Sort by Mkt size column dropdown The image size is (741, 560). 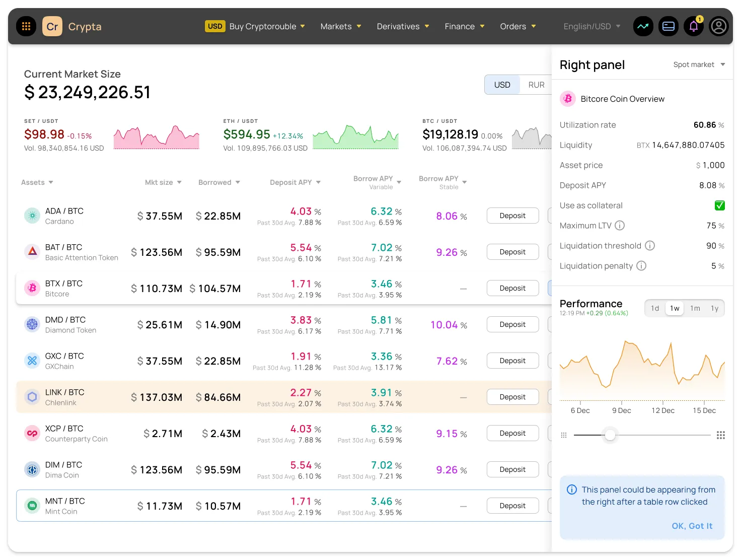[x=163, y=182]
